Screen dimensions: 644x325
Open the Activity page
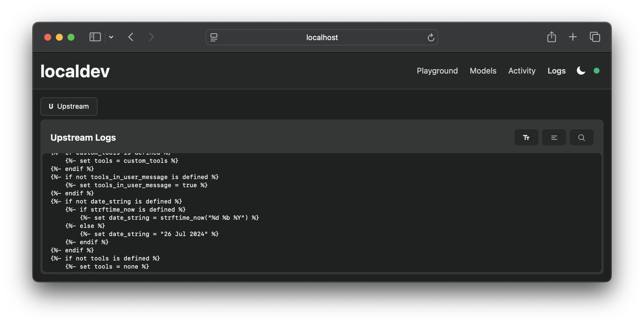pos(522,71)
